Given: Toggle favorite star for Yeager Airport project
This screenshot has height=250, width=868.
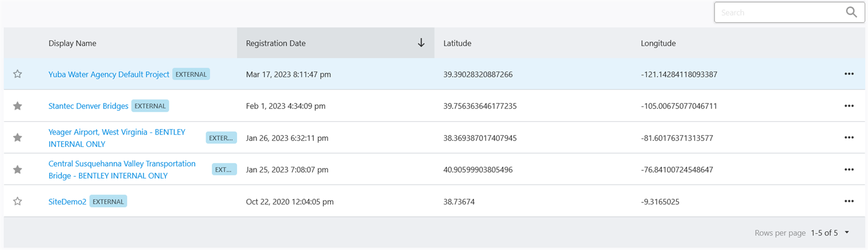Looking at the screenshot, I should point(17,138).
